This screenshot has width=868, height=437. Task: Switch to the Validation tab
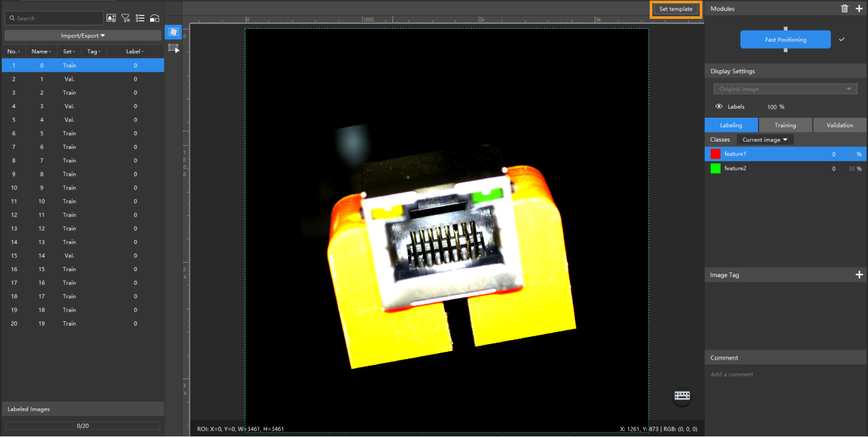pos(839,125)
